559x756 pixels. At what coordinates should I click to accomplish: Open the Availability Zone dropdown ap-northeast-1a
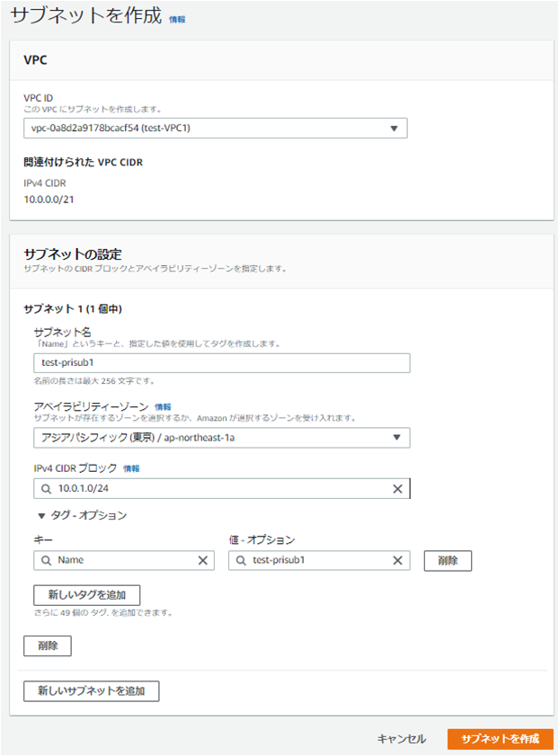pyautogui.click(x=222, y=438)
